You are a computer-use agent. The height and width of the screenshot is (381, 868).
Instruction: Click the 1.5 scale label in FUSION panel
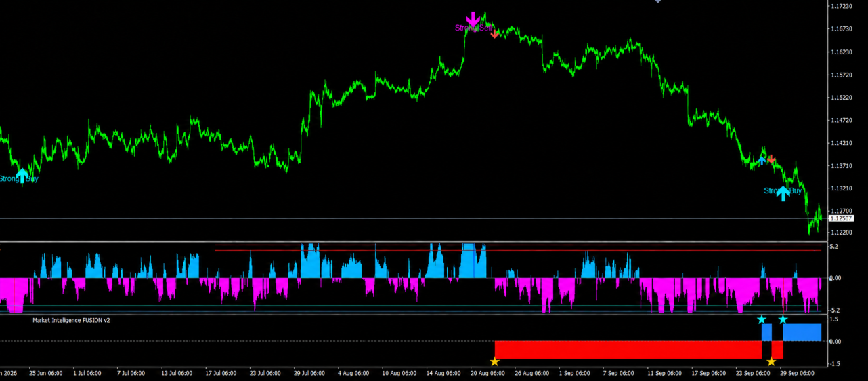(833, 319)
